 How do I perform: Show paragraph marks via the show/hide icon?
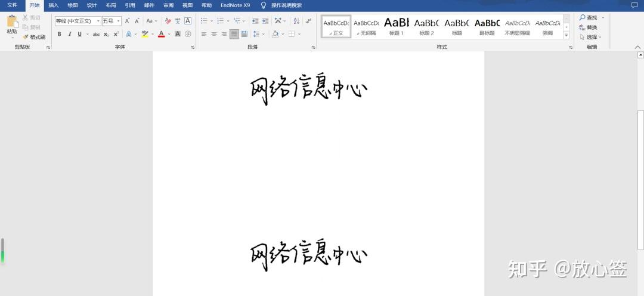coord(308,21)
